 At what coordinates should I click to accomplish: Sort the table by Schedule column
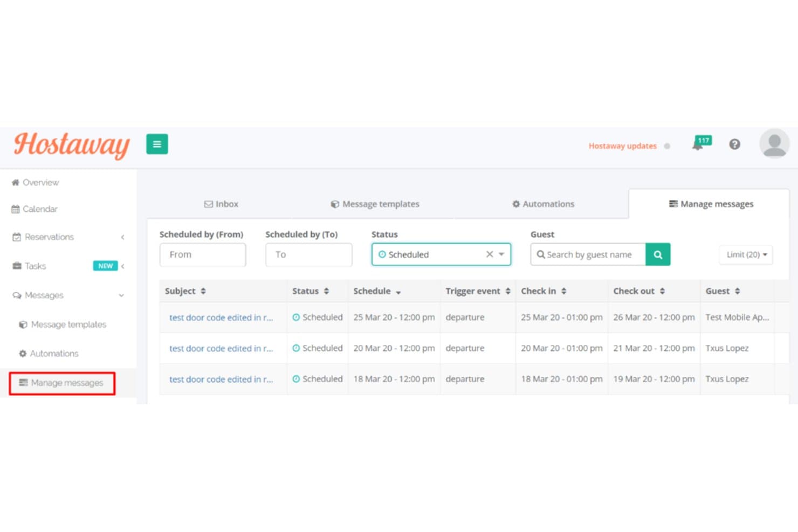(377, 291)
